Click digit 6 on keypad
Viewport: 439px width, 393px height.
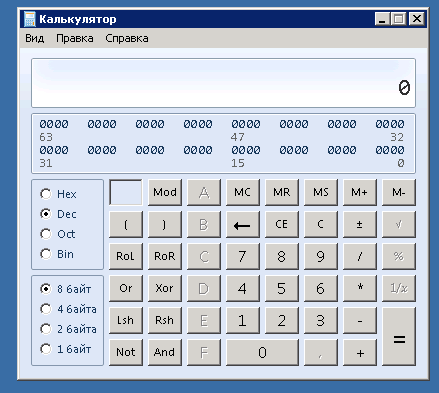[321, 288]
